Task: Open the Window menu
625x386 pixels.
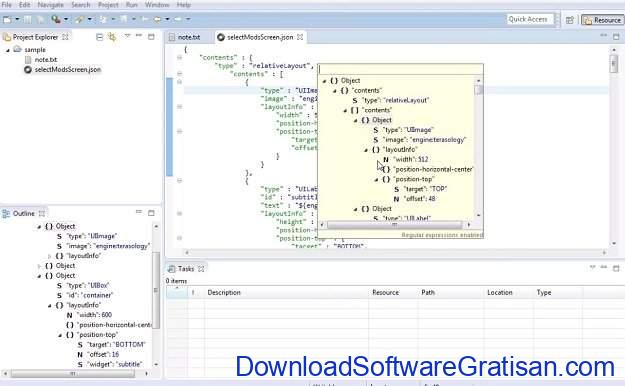Action: point(157,5)
